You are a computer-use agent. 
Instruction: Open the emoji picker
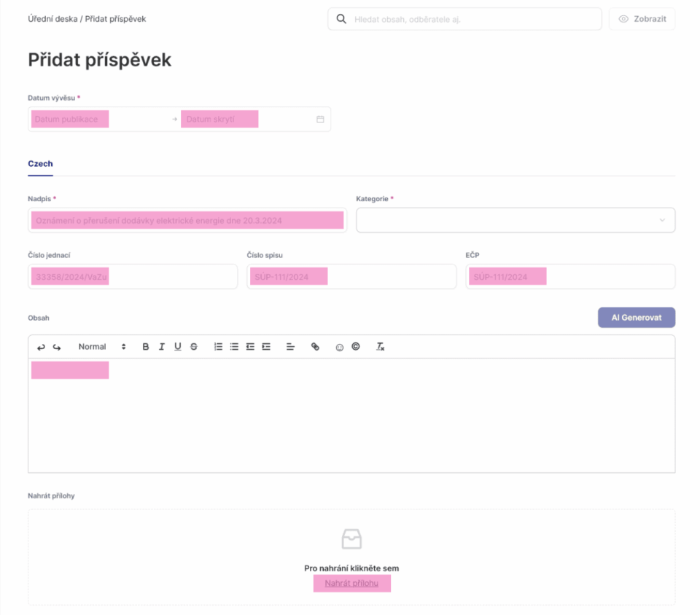click(340, 348)
